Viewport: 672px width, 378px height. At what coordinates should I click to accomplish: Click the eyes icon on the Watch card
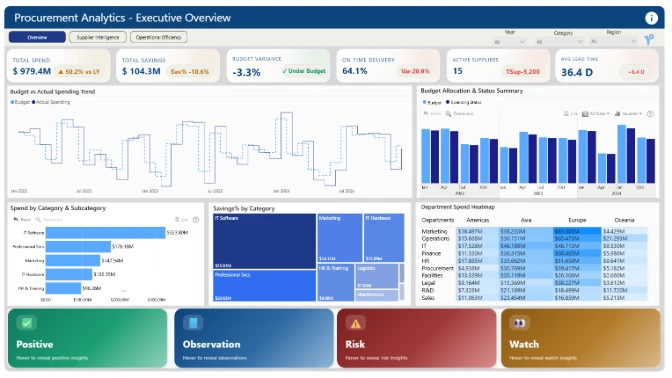[519, 323]
